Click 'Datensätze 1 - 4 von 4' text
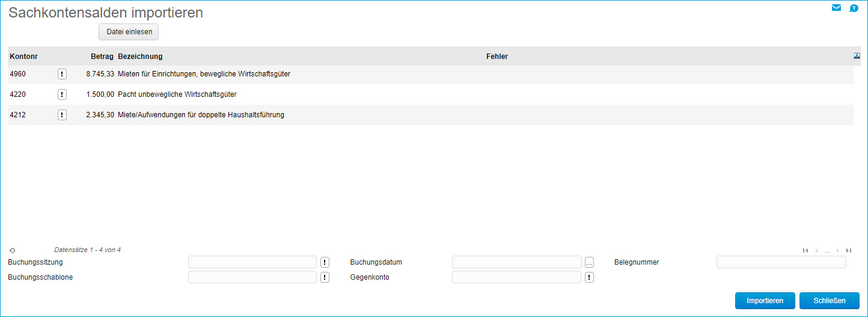The width and height of the screenshot is (868, 317). [x=87, y=250]
